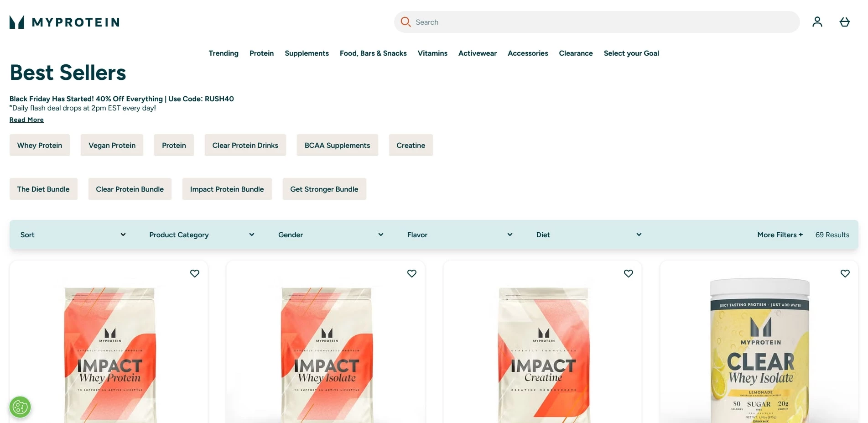Viewport: 868px width, 423px height.
Task: Toggle wishlist heart on Impact Creatine
Action: point(628,273)
